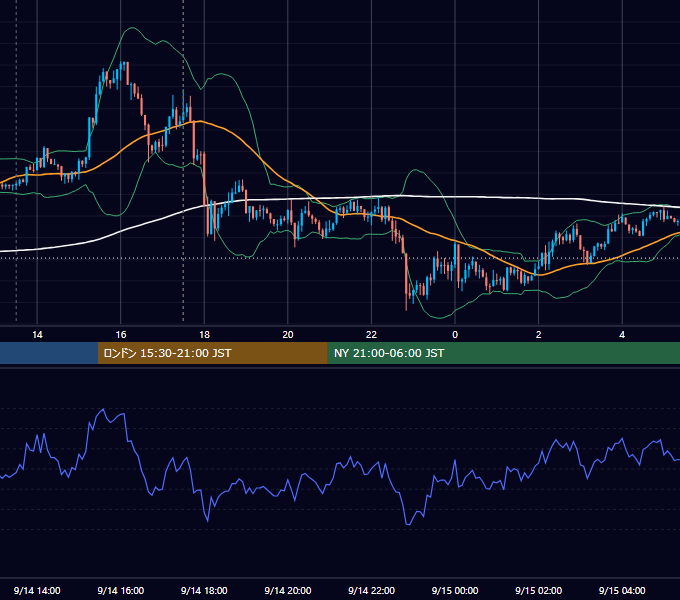Select the 2 hour label on price chart axis
Image resolution: width=680 pixels, height=600 pixels.
(539, 335)
